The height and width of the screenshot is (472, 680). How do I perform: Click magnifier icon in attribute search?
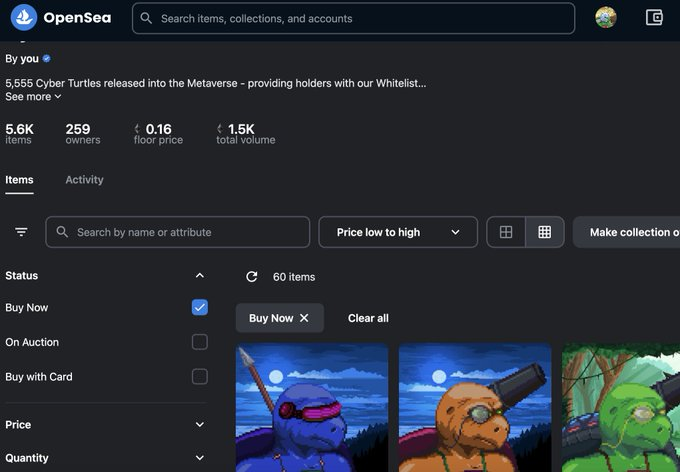[62, 232]
